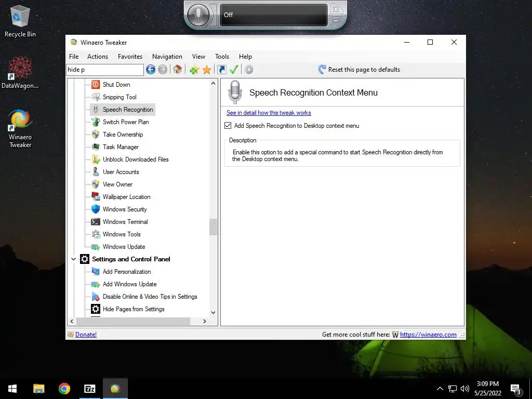
Task: Click the tree scroll down arrow
Action: click(213, 312)
